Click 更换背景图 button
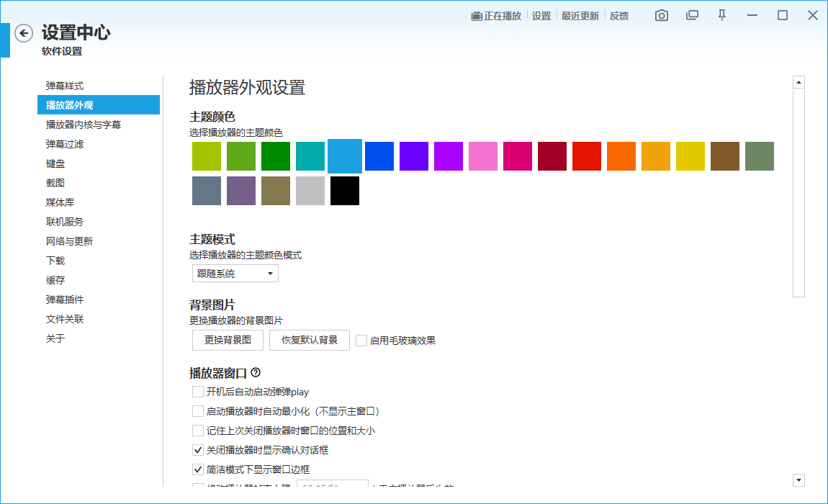This screenshot has width=828, height=504. pos(228,341)
